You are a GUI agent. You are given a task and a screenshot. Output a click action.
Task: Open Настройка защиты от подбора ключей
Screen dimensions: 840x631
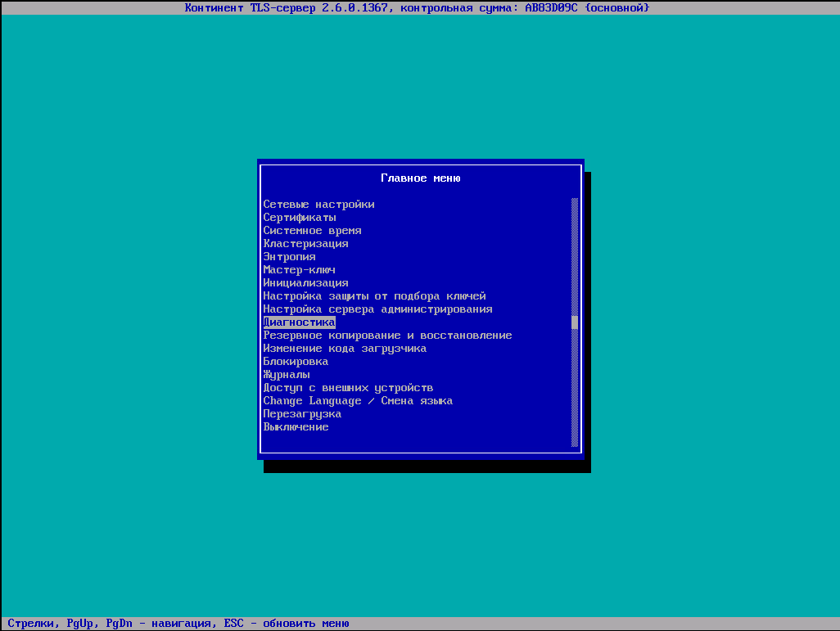pyautogui.click(x=374, y=296)
